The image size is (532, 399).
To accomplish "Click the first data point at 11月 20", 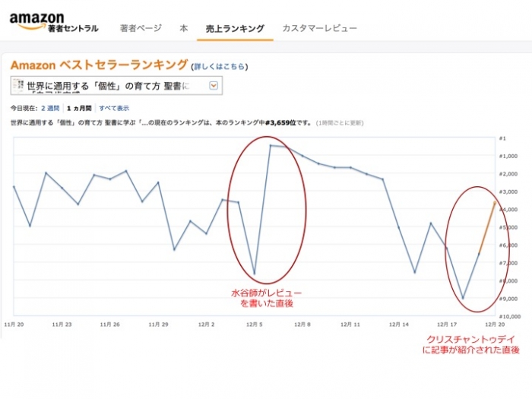I will (14, 187).
